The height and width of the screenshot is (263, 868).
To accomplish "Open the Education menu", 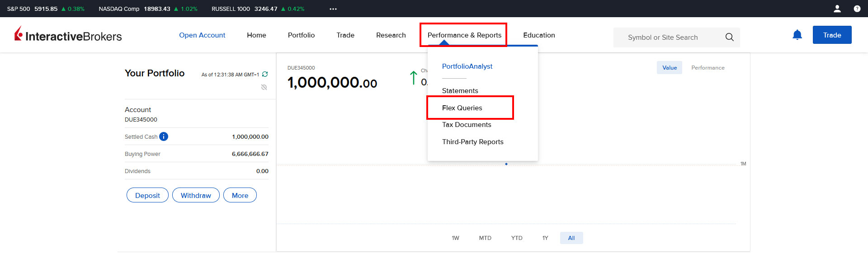I will (x=539, y=35).
